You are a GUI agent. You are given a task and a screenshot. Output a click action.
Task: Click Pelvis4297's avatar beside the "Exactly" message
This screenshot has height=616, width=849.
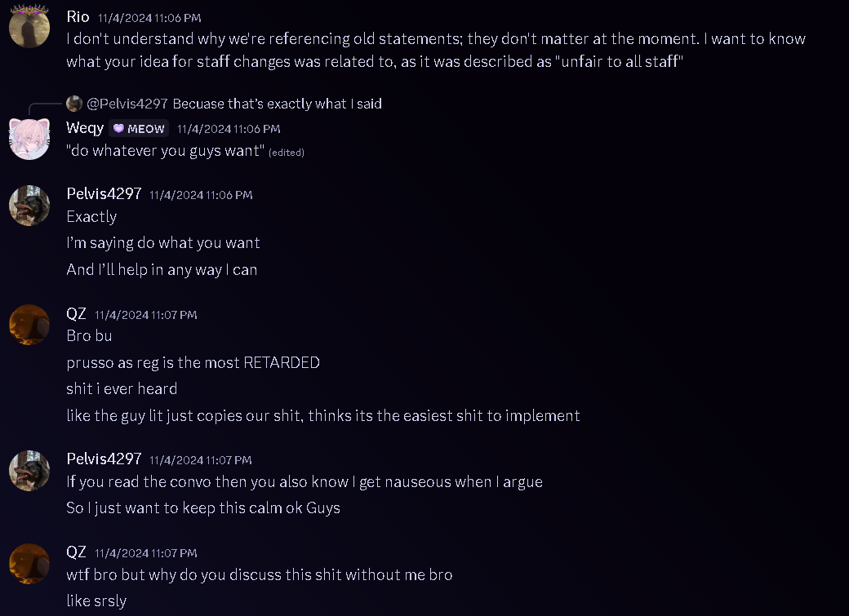[29, 204]
